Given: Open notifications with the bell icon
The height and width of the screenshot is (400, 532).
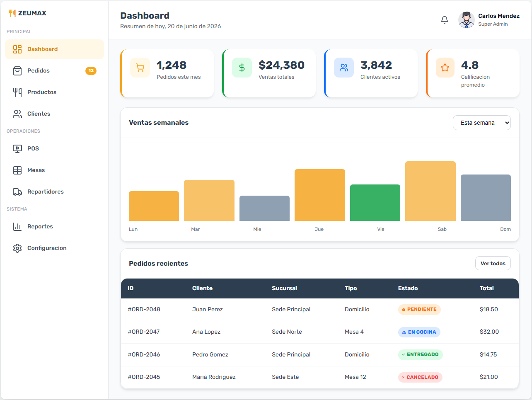Looking at the screenshot, I should 445,20.
